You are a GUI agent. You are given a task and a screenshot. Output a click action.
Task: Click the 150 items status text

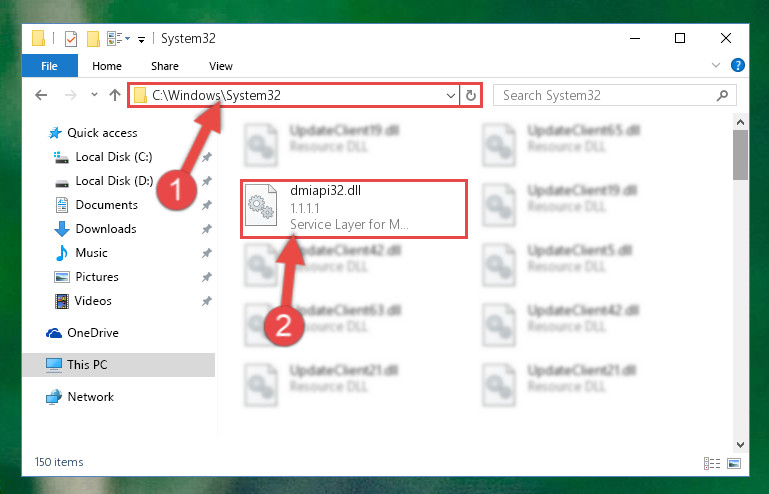[59, 462]
